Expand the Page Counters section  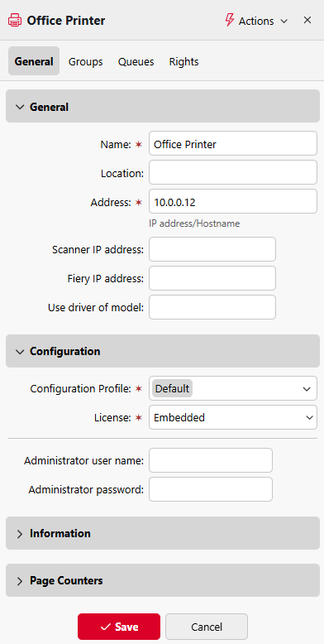coord(162,580)
